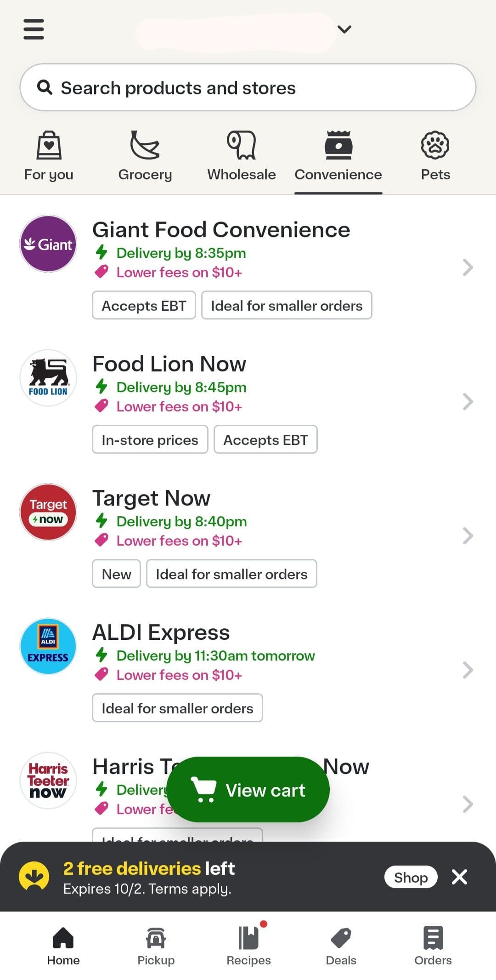The width and height of the screenshot is (496, 980).
Task: Open the Giant Food Convenience store logo
Action: coord(48,244)
